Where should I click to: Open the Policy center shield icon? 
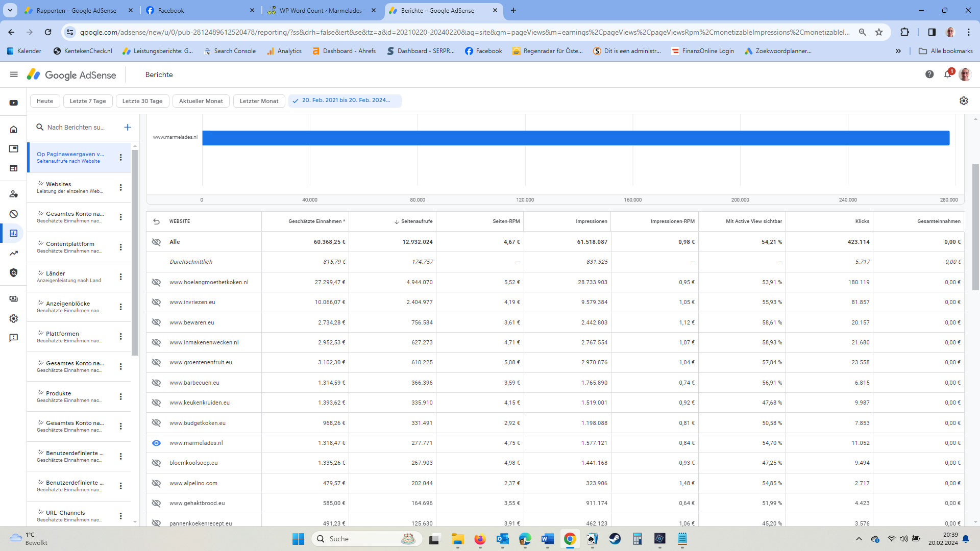coord(14,273)
